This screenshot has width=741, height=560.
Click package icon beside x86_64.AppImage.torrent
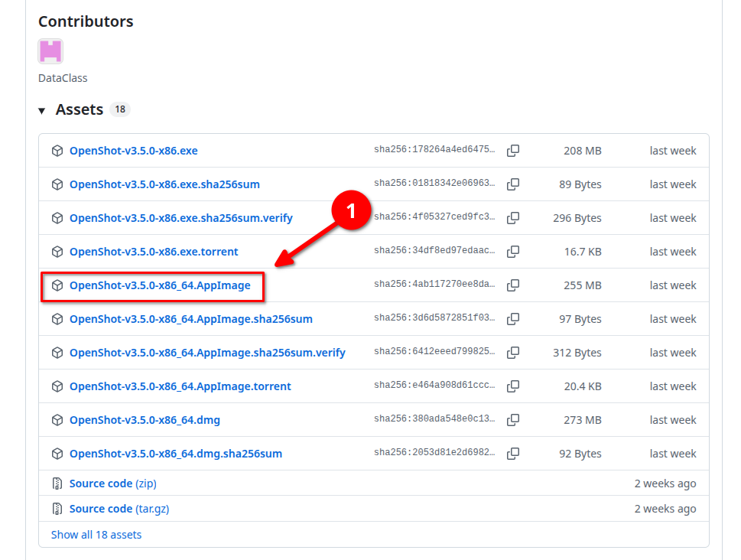57,386
